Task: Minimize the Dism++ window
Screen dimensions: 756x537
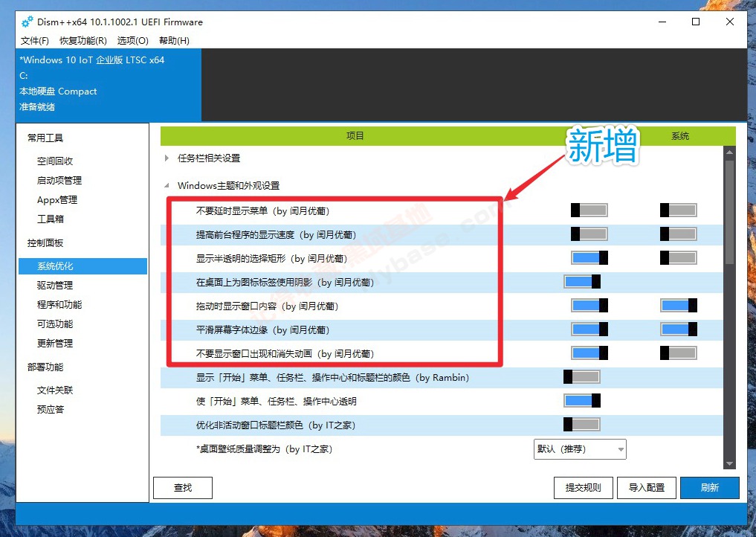Action: [x=662, y=22]
